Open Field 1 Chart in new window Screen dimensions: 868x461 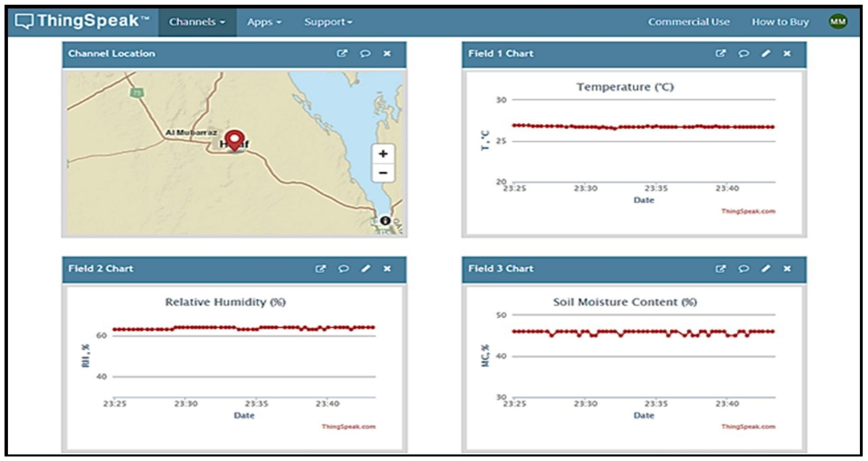click(x=720, y=54)
